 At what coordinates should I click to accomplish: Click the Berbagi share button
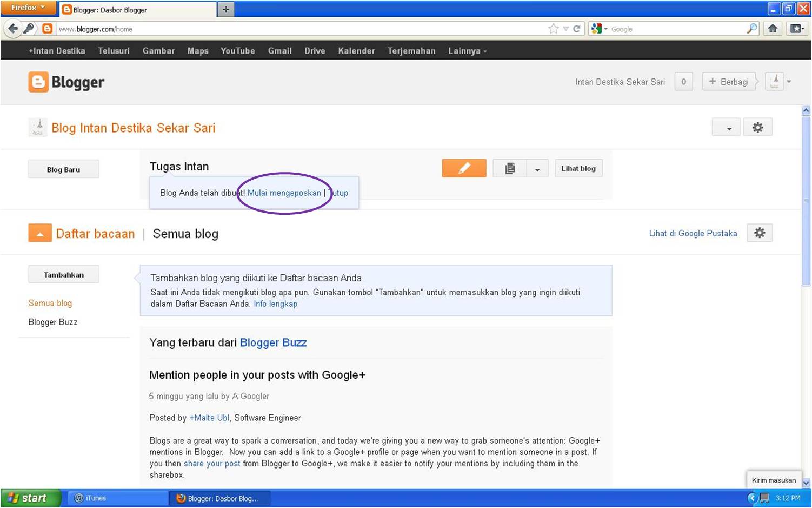729,82
